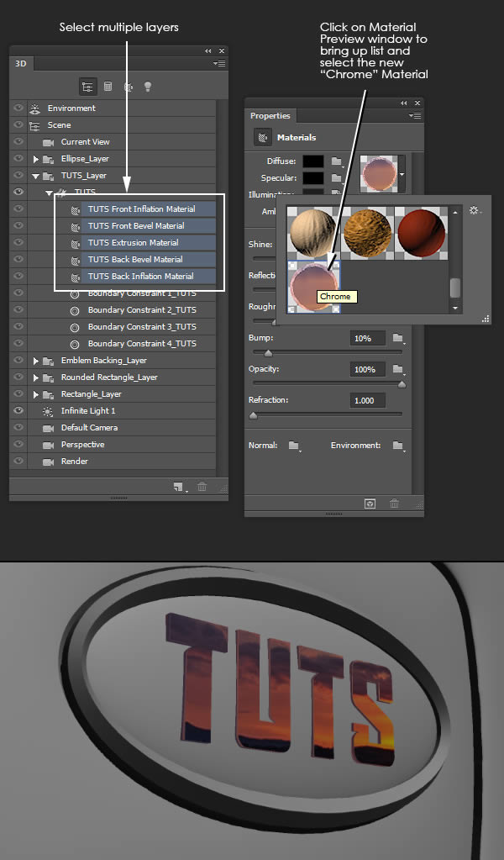Image resolution: width=504 pixels, height=860 pixels.
Task: Open the Bump texture folder menu
Action: (398, 338)
